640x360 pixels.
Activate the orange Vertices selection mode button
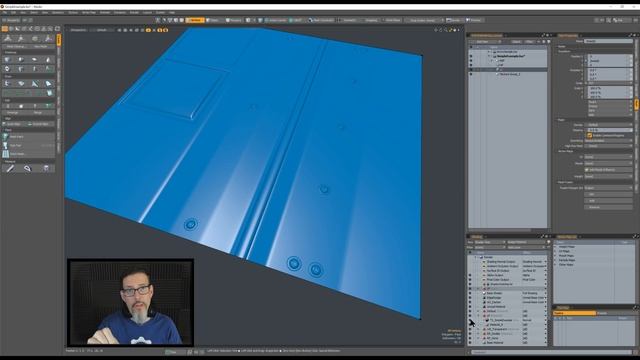pos(195,20)
